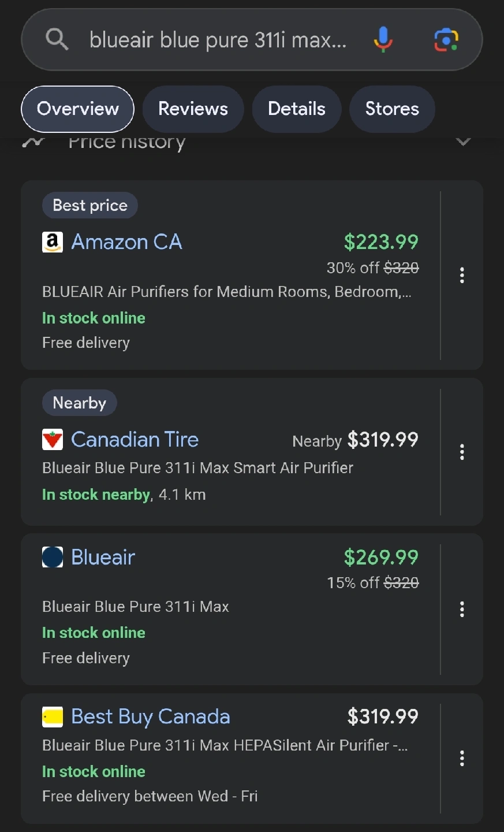504x832 pixels.
Task: Start voice search with microphone icon
Action: click(383, 40)
